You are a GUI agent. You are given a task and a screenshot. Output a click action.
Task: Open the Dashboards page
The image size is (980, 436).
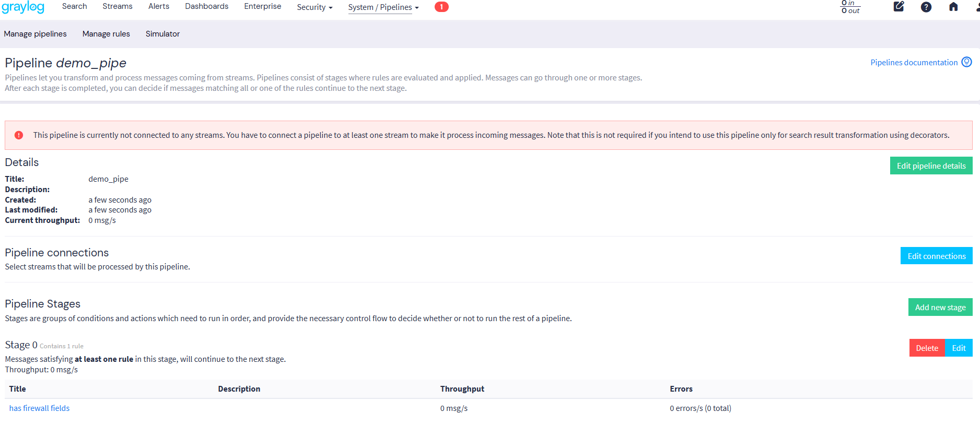(x=206, y=6)
